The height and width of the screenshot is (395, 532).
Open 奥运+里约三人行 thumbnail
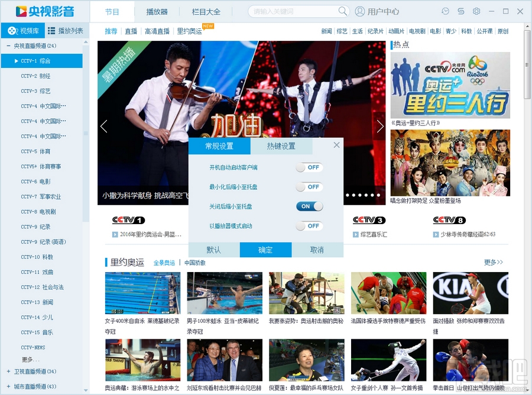(450, 85)
